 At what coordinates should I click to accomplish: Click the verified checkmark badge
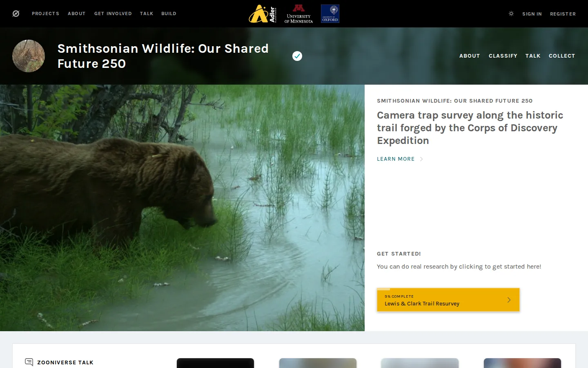pos(297,56)
